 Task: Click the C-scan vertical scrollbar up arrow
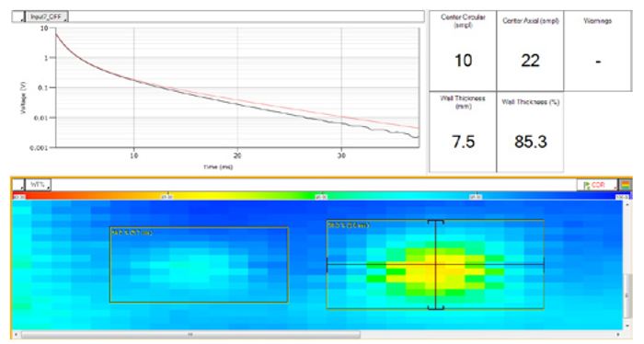[627, 204]
